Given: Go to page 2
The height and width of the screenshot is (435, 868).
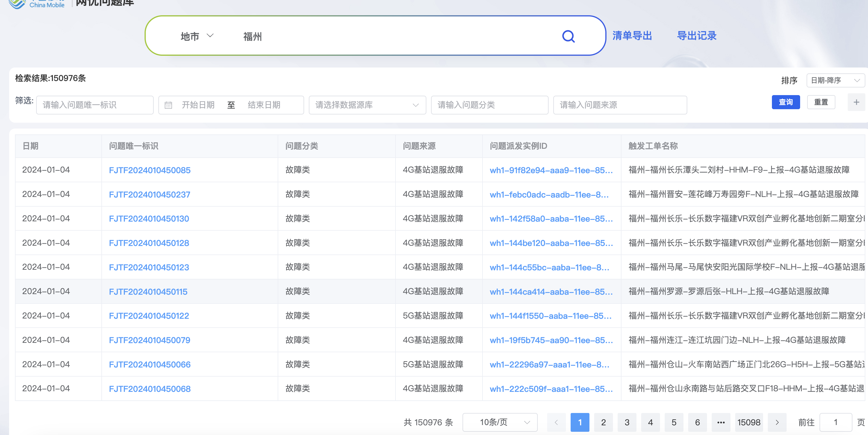Looking at the screenshot, I should point(604,422).
